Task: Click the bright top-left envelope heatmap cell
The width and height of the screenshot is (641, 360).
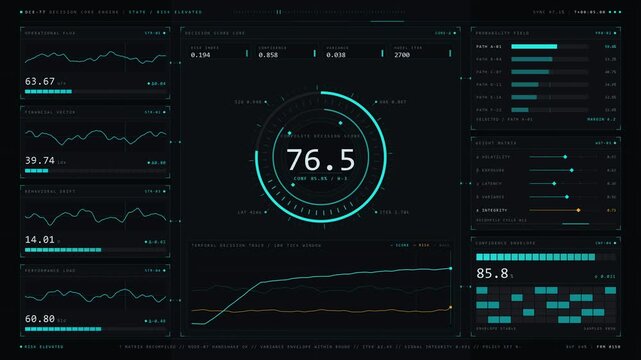Action: pyautogui.click(x=482, y=291)
